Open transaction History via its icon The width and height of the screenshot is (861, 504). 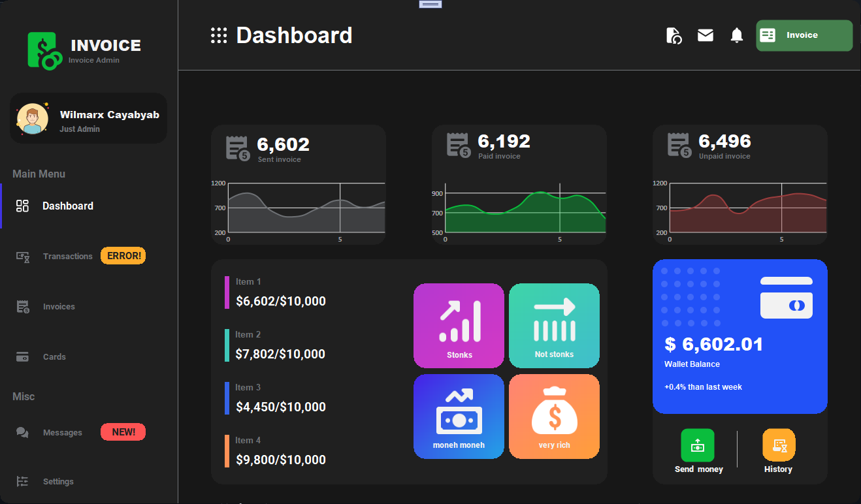click(x=778, y=445)
